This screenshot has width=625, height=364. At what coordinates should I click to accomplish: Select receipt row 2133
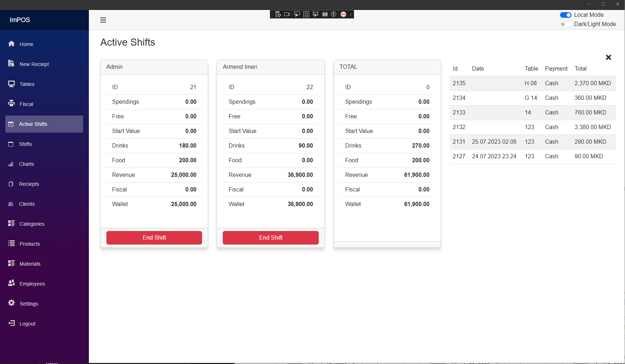(x=533, y=113)
